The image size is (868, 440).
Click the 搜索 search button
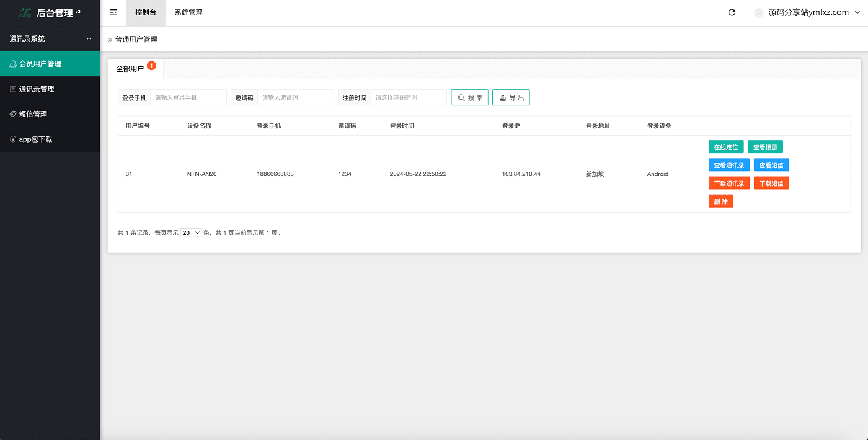[470, 97]
